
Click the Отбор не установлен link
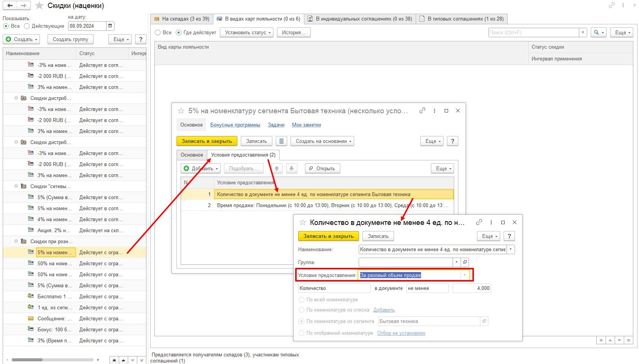pos(401,333)
